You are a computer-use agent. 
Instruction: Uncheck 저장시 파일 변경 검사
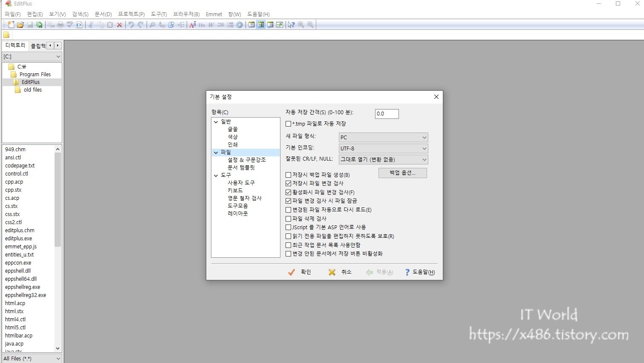coord(289,184)
